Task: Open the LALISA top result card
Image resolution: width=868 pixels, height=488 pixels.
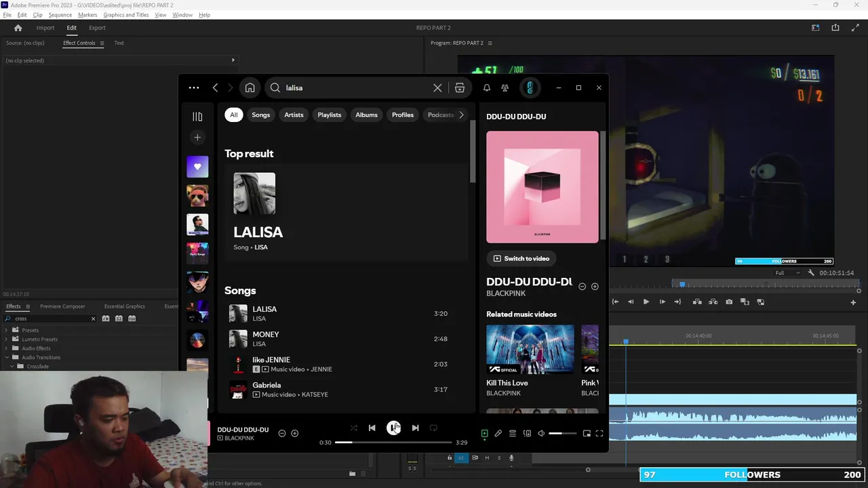Action: [346, 212]
